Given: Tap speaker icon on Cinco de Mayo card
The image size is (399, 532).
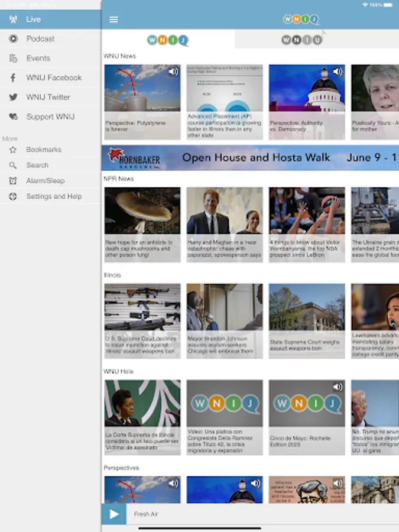Looking at the screenshot, I should [x=338, y=387].
